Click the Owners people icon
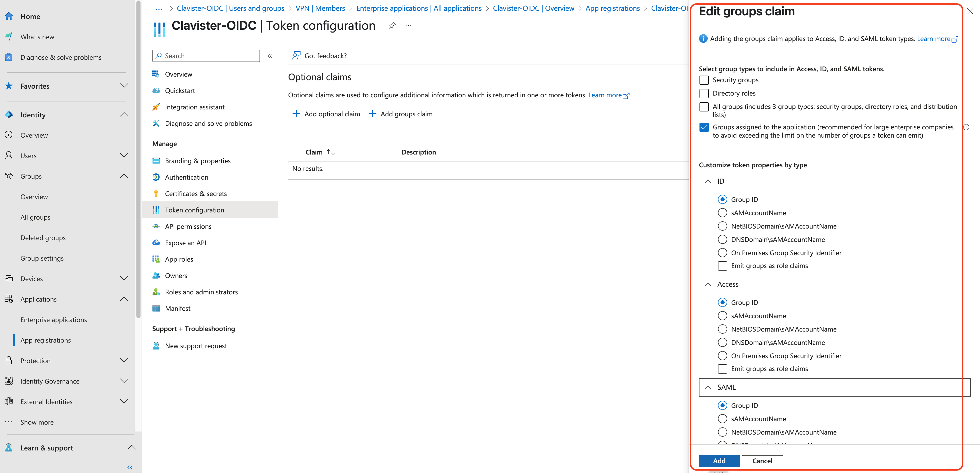Screen dimensions: 980x473 click(156, 275)
